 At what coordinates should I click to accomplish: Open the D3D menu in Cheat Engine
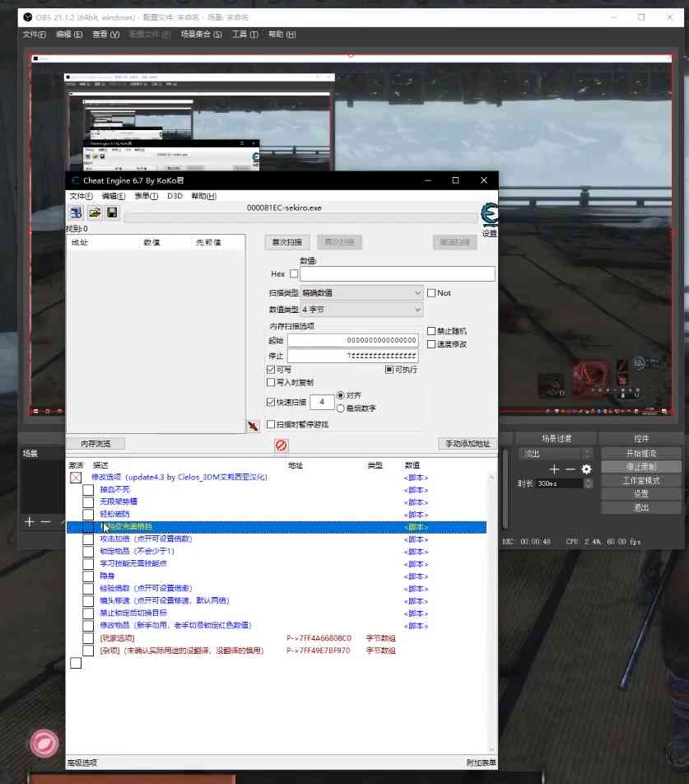click(175, 196)
